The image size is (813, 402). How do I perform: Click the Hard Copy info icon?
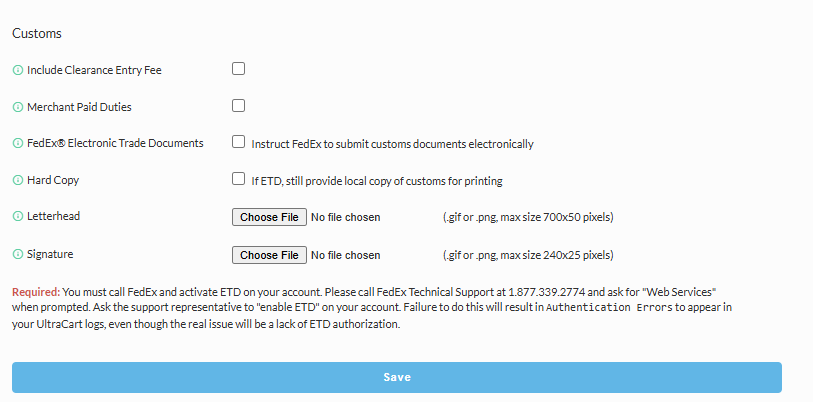18,181
